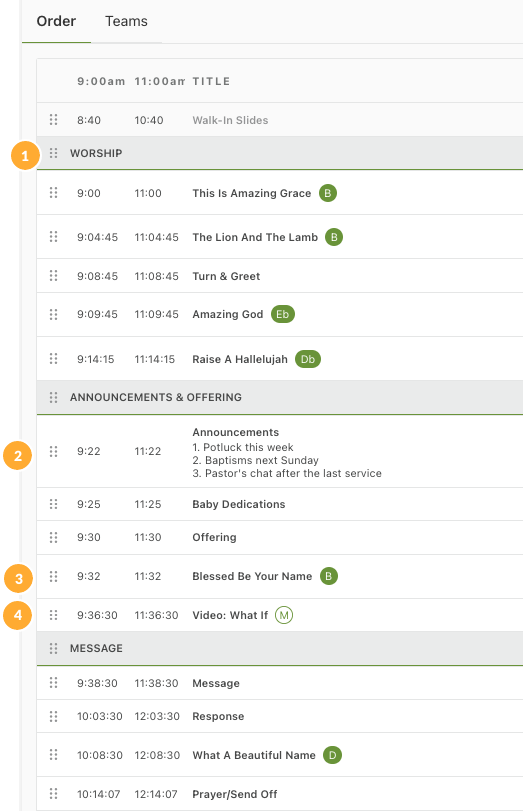Click drag handle next to MESSAGE header
Screen dimensions: 523x811
53,648
